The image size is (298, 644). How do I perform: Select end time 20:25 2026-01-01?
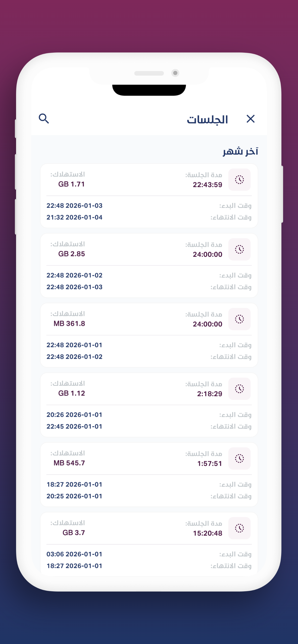(x=74, y=496)
